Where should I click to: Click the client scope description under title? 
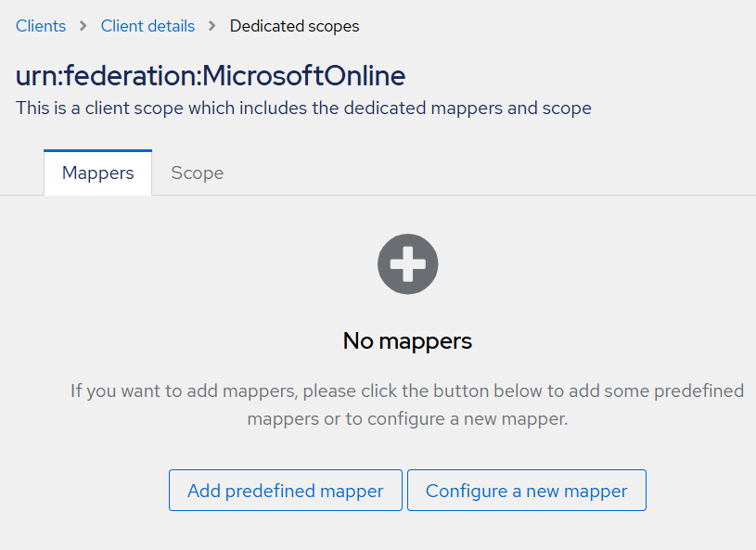point(303,108)
